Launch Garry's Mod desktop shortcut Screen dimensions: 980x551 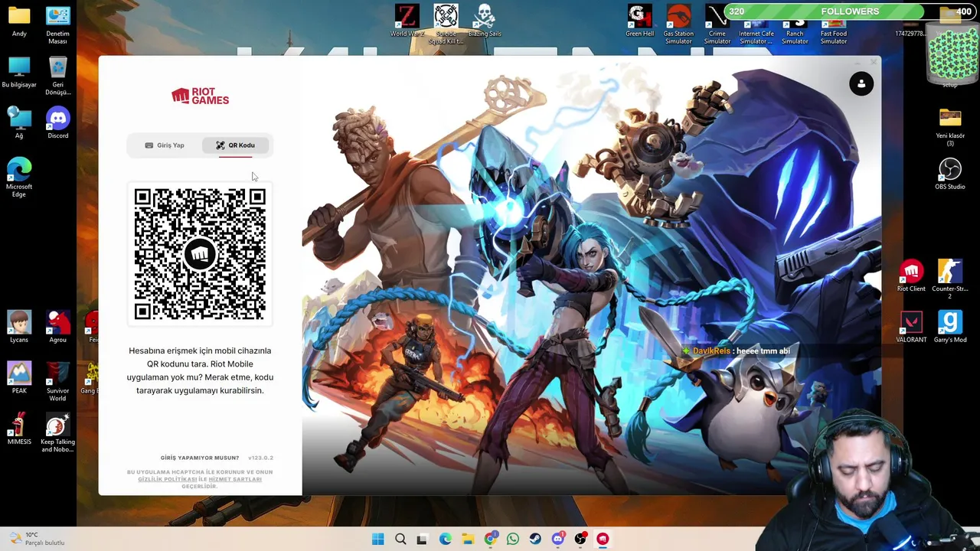[x=950, y=327]
